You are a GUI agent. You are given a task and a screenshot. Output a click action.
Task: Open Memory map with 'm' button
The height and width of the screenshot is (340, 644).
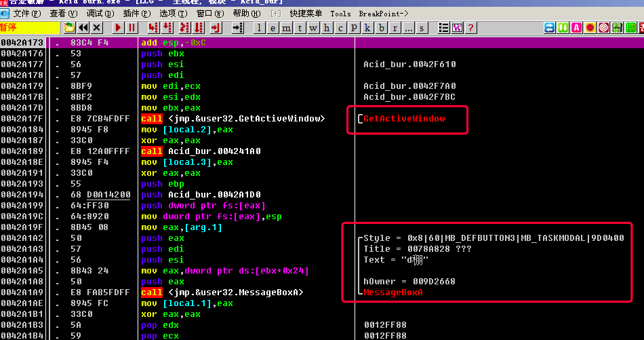tap(286, 28)
